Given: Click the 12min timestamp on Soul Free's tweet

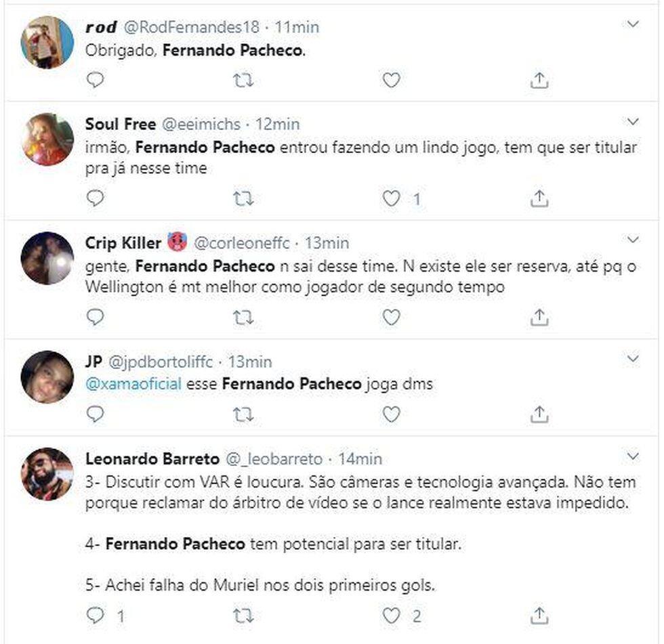Looking at the screenshot, I should pyautogui.click(x=278, y=124).
